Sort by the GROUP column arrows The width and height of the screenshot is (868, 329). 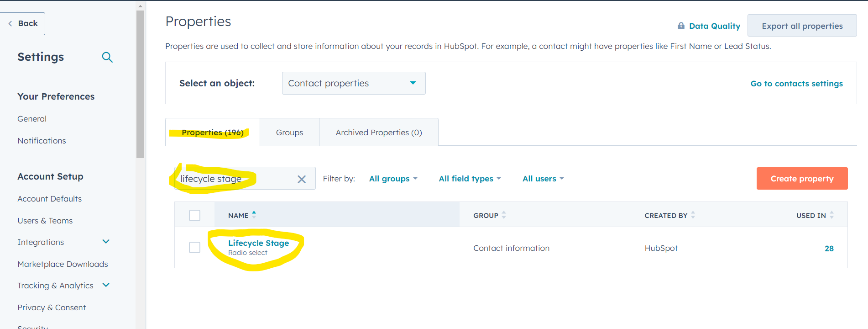(504, 215)
